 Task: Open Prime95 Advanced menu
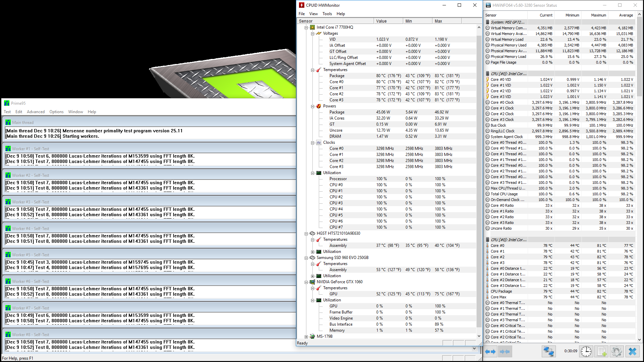click(x=36, y=112)
